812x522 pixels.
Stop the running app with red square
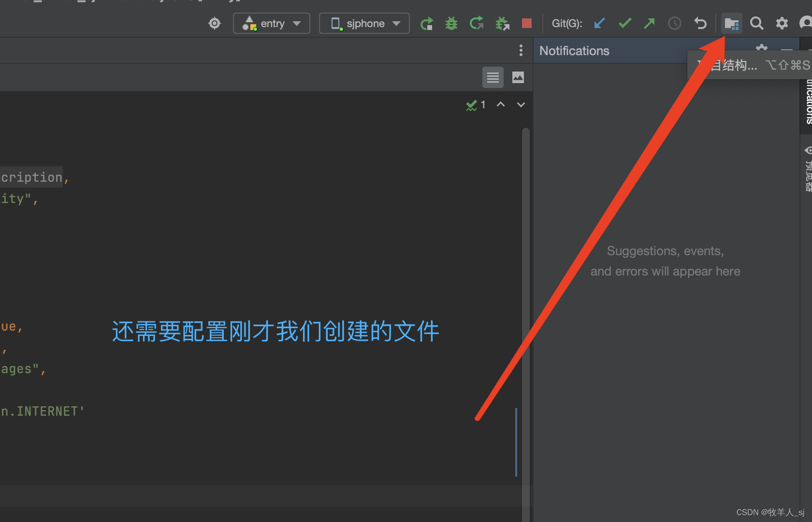click(x=527, y=23)
